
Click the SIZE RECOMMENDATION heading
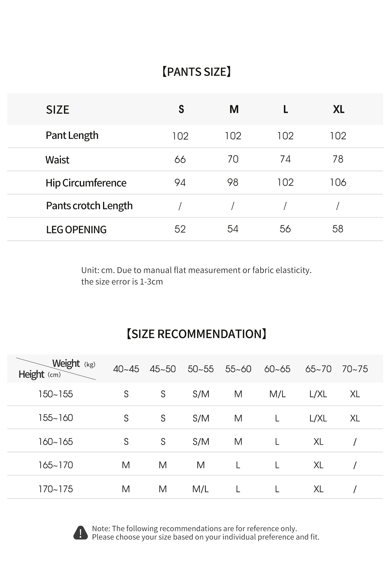(x=196, y=334)
